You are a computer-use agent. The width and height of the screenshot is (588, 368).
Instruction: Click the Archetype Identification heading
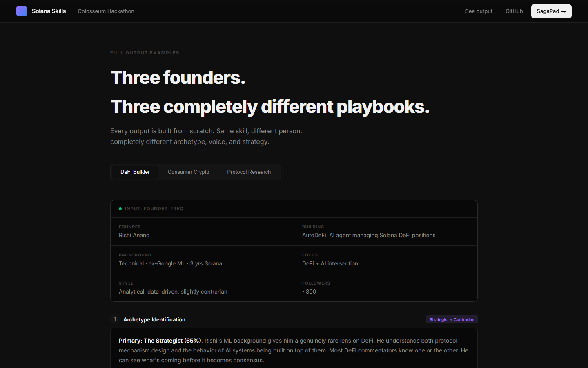154,319
